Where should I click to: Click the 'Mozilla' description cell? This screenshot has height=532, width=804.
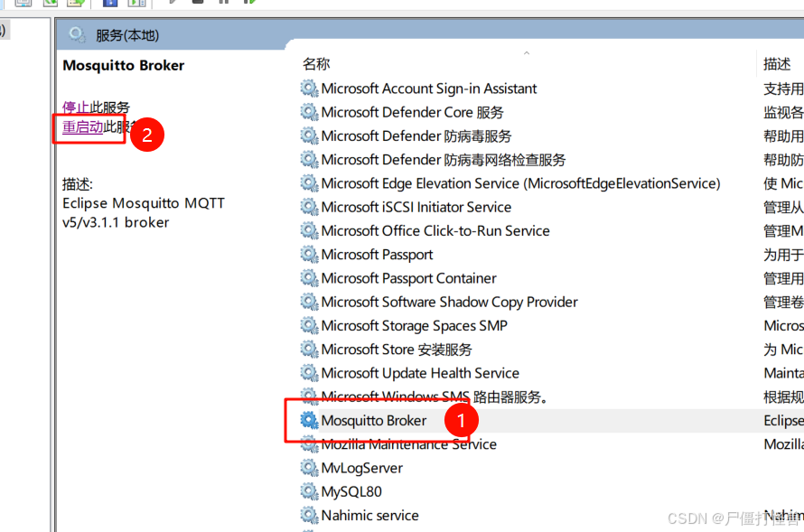[x=783, y=443]
